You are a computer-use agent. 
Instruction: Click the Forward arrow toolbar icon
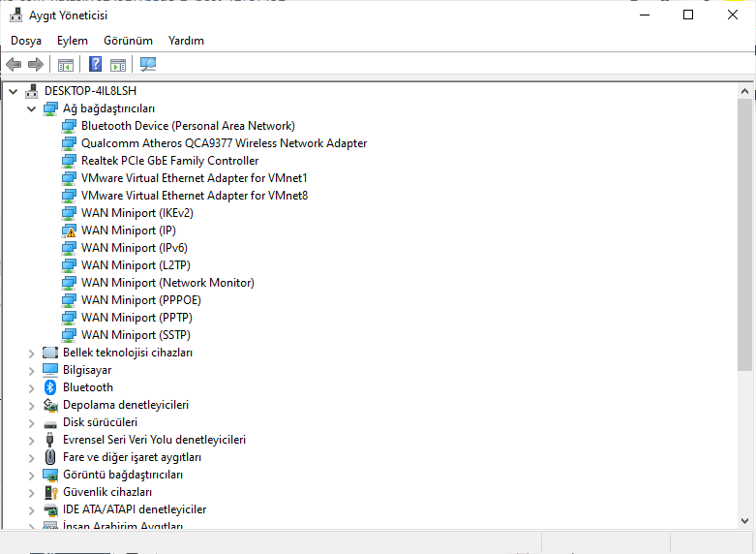(x=36, y=64)
